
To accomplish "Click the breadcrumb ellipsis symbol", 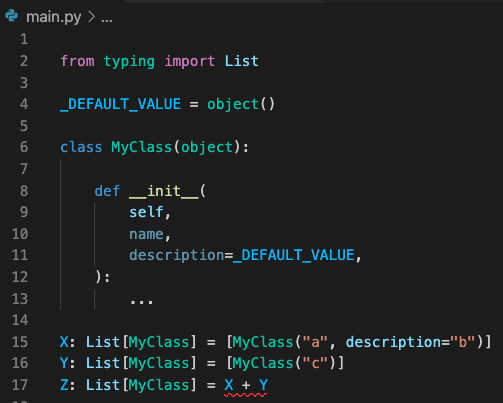I will pyautogui.click(x=107, y=20).
